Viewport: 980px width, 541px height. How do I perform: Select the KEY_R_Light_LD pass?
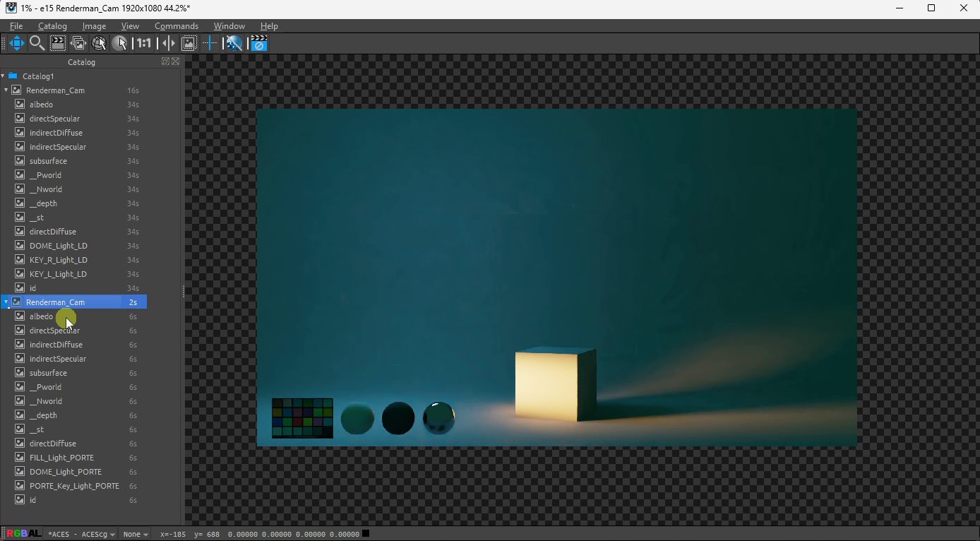pos(58,260)
